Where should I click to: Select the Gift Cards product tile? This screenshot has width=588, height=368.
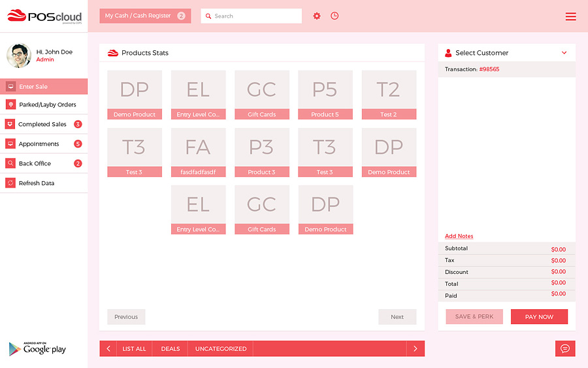261,95
